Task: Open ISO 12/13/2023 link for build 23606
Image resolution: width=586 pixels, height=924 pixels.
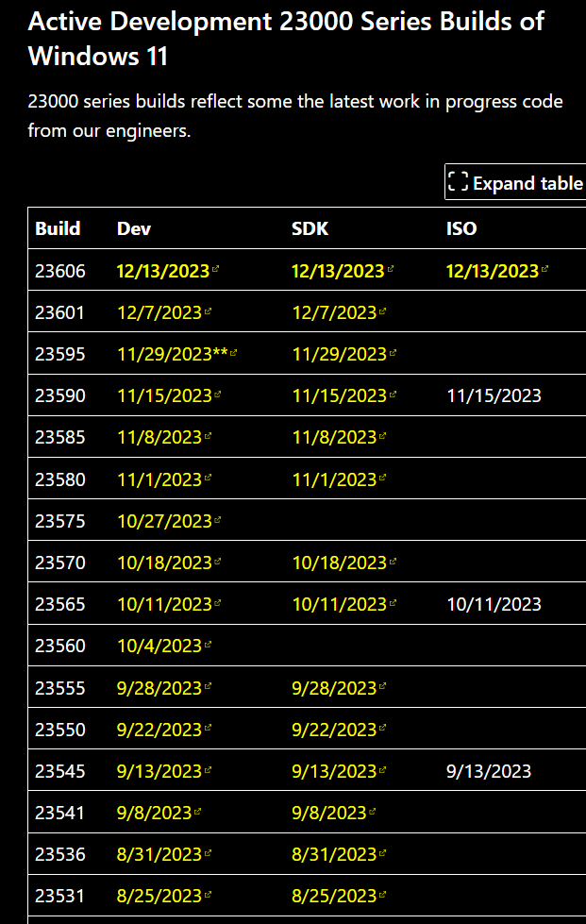Action: tap(492, 271)
